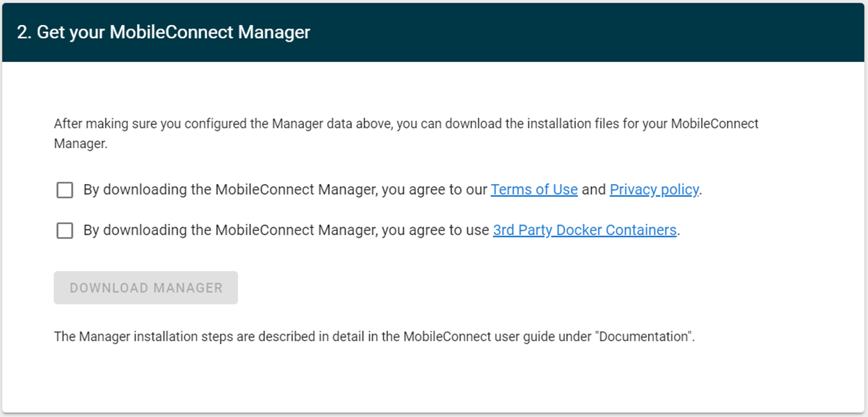This screenshot has height=417, width=868.
Task: Click the number 2 in the section title
Action: point(22,32)
